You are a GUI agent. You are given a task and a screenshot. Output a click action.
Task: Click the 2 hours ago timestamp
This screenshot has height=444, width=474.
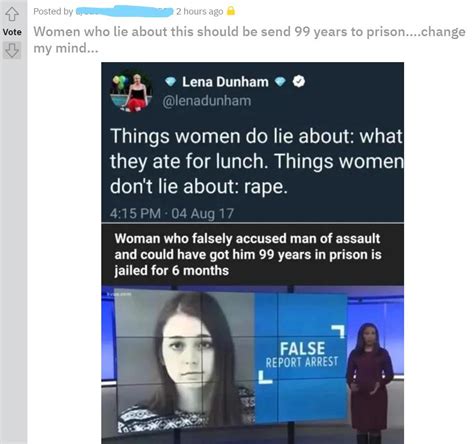coord(199,11)
